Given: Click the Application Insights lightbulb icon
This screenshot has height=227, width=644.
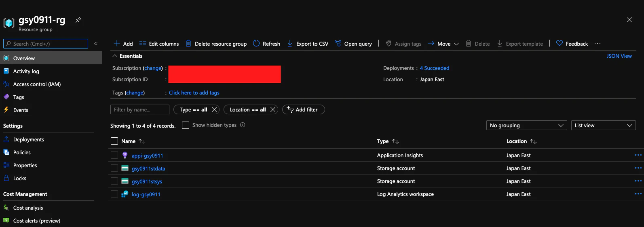Looking at the screenshot, I should 125,155.
